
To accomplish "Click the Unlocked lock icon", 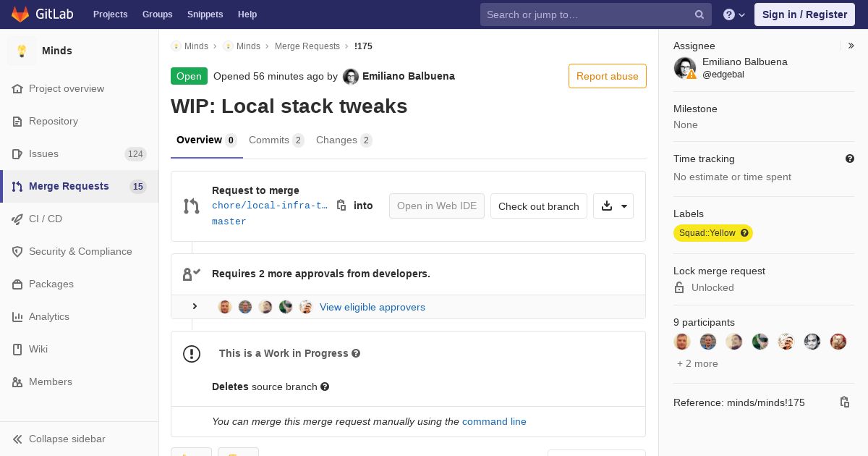I will pos(679,287).
